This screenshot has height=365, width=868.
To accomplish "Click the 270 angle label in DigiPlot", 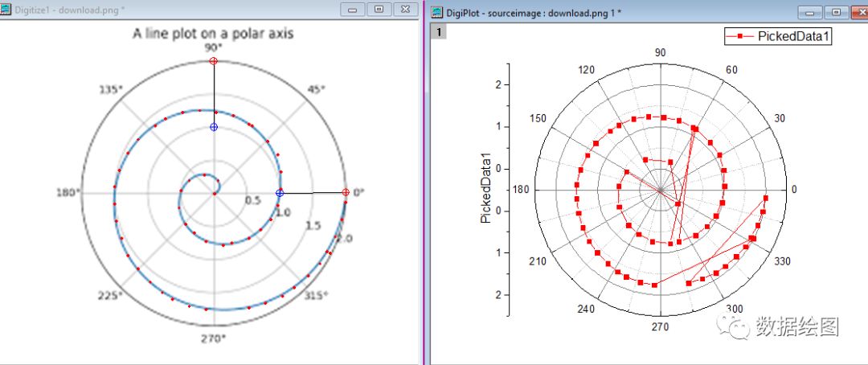I will [x=661, y=326].
